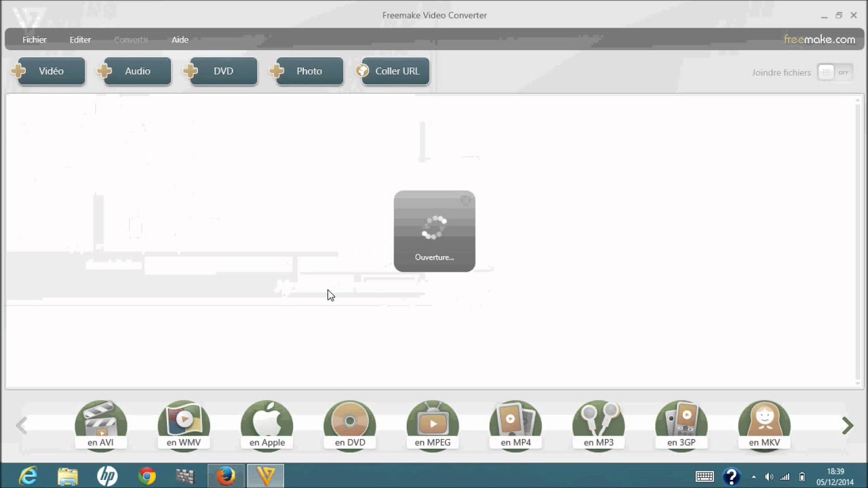This screenshot has width=868, height=488.
Task: Toggle the Joindre fichiers switch
Action: pyautogui.click(x=835, y=73)
